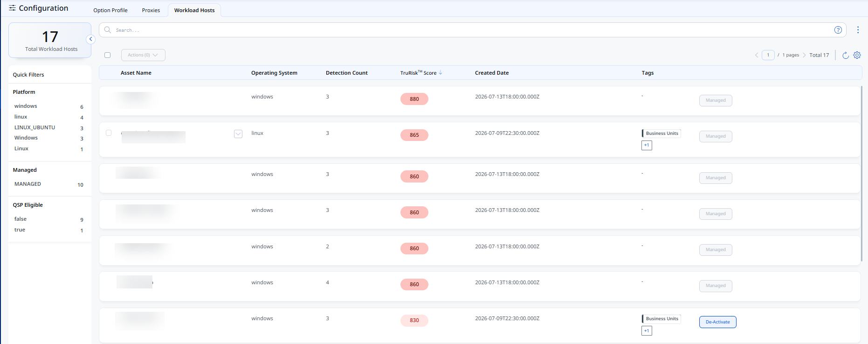868x344 pixels.
Task: Select the Workload Hosts tab
Action: coord(194,10)
